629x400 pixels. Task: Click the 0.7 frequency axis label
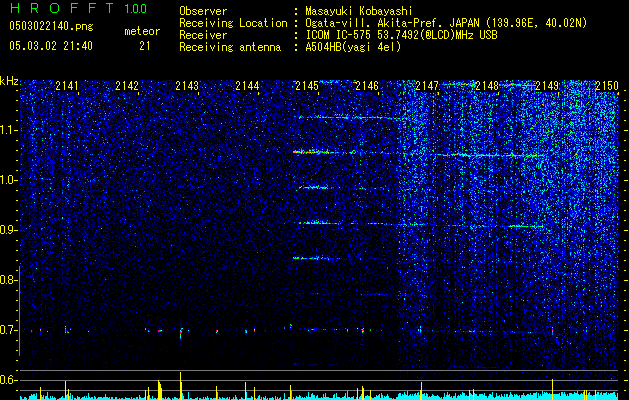click(x=8, y=330)
